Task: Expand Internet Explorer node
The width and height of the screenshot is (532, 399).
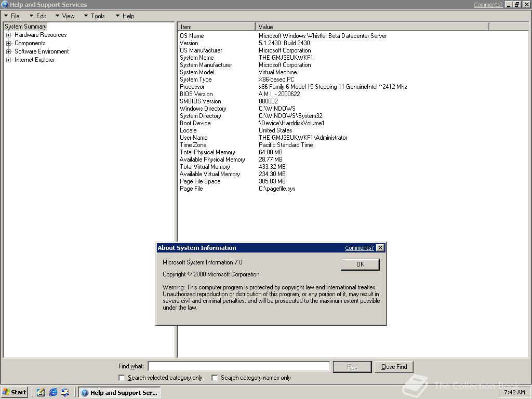Action: coord(8,60)
